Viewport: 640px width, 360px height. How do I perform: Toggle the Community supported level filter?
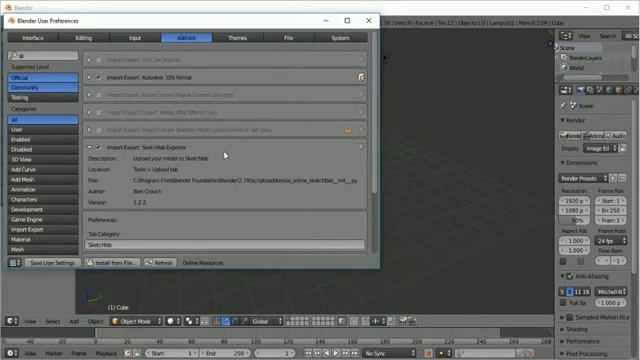click(43, 87)
